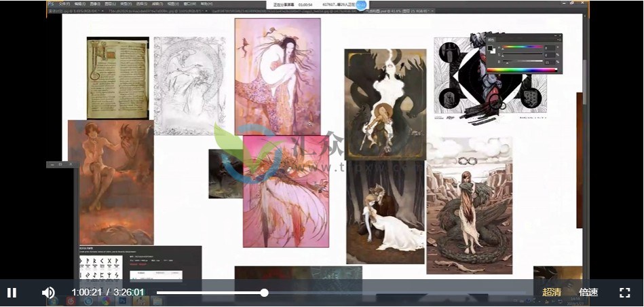Click the brightness B slider in Color panel
The height and width of the screenshot is (307, 644).
(x=523, y=62)
